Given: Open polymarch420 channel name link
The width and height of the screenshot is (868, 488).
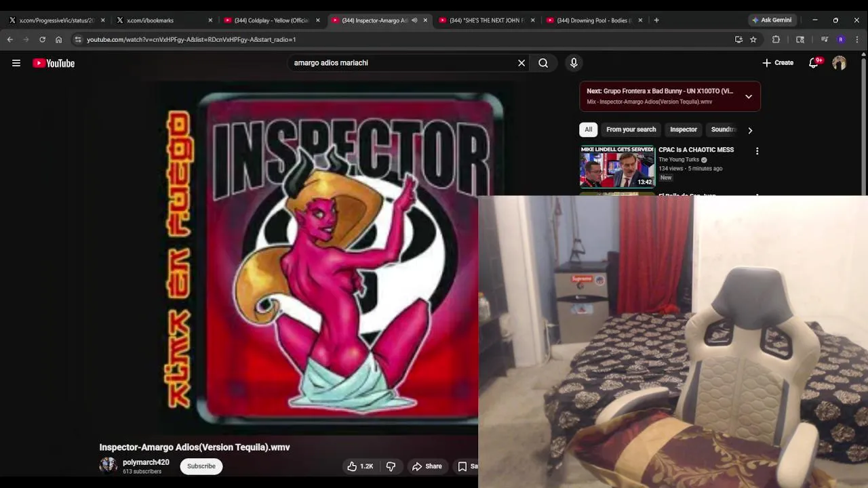Looking at the screenshot, I should [146, 462].
